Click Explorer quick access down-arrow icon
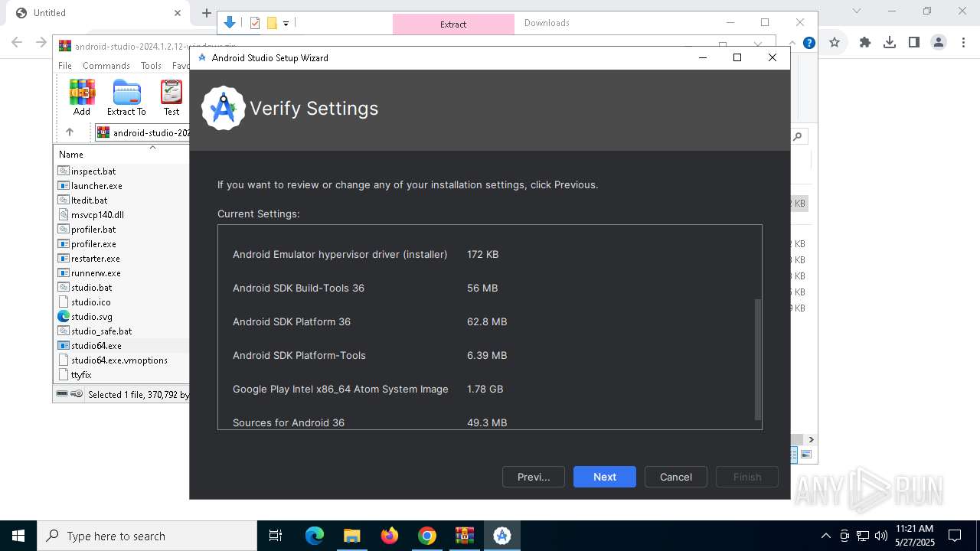 coord(230,23)
